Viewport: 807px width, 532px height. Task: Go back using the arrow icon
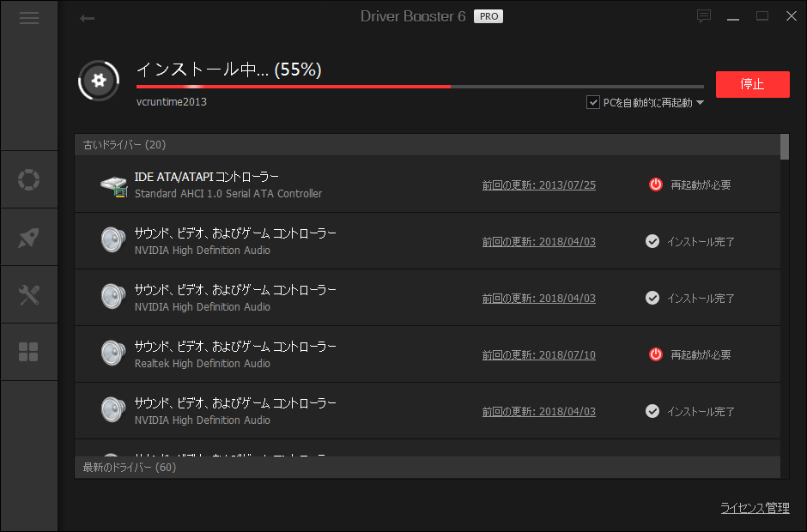(x=87, y=19)
